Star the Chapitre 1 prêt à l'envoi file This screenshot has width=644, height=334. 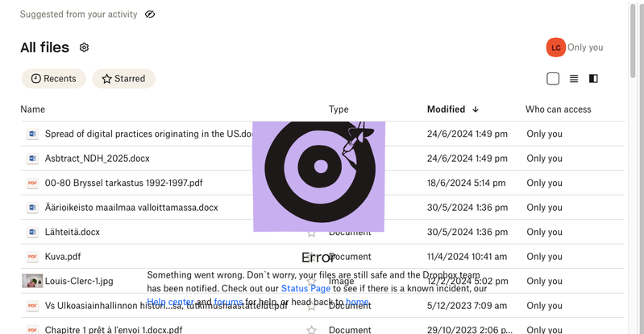[311, 330]
